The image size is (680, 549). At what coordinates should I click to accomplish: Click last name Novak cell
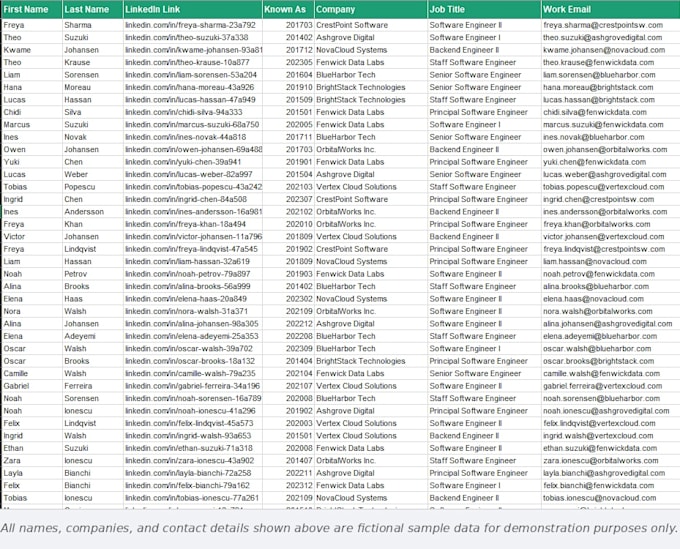[x=93, y=137]
